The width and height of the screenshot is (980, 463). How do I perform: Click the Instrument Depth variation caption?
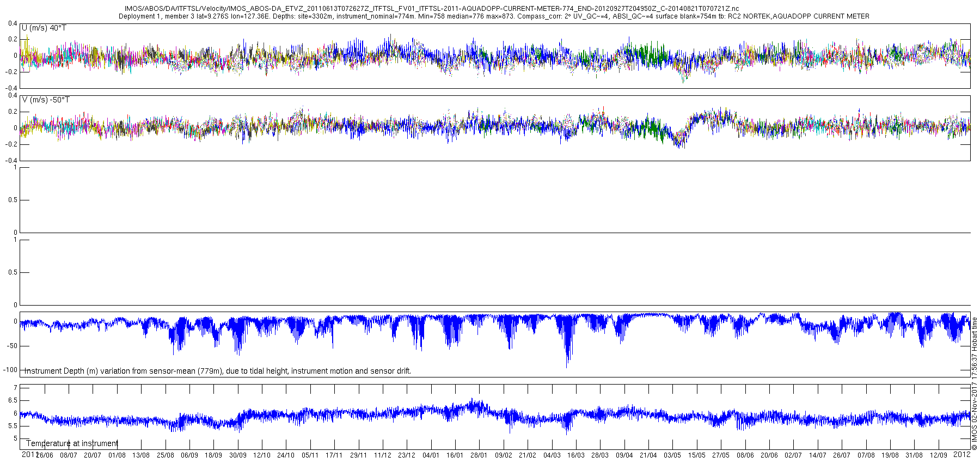pyautogui.click(x=218, y=371)
